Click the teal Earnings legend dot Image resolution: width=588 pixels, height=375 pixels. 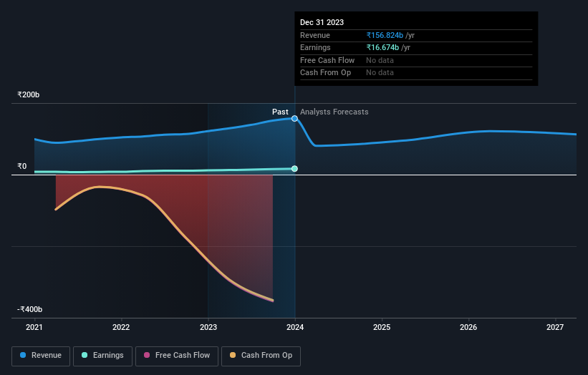click(85, 355)
